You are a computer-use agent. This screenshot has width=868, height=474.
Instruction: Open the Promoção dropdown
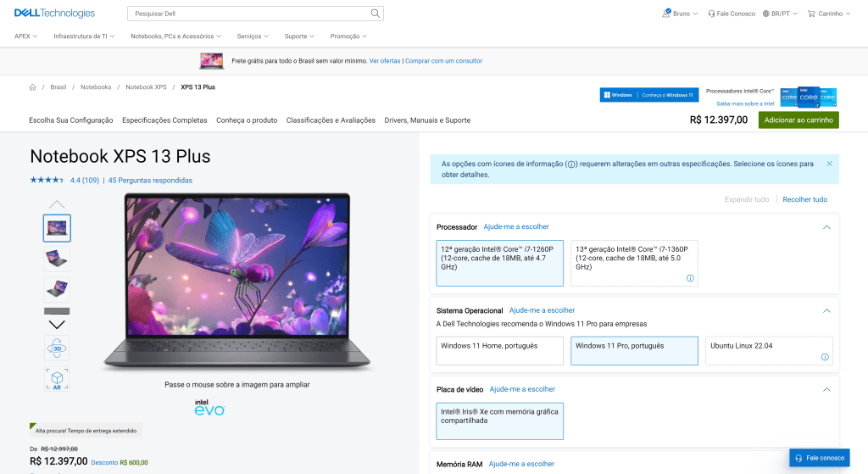point(348,36)
